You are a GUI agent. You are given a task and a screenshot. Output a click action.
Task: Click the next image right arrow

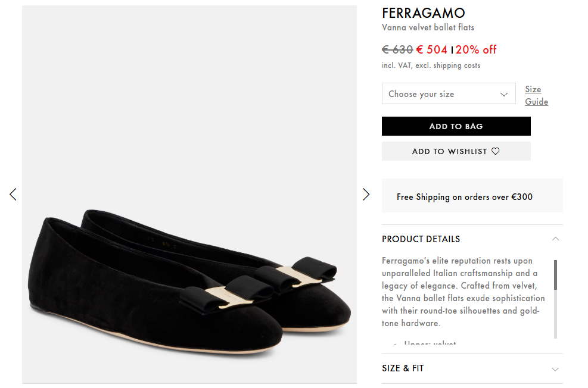coord(366,194)
